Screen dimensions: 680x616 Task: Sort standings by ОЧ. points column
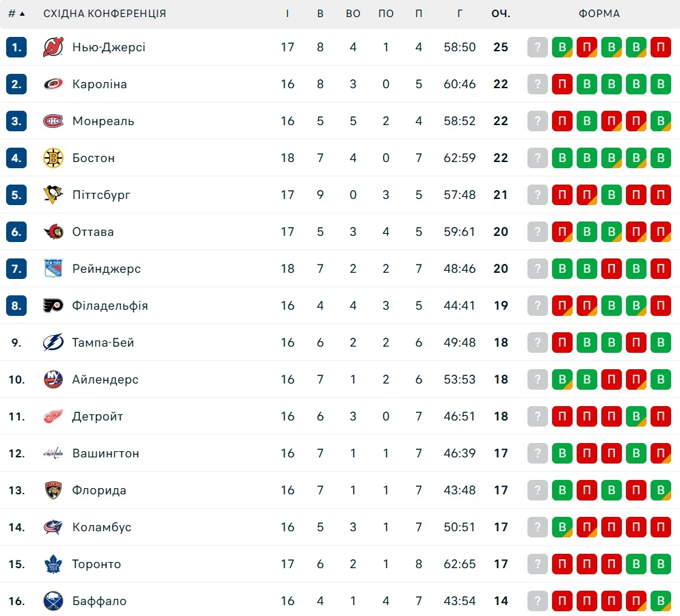coord(501,14)
